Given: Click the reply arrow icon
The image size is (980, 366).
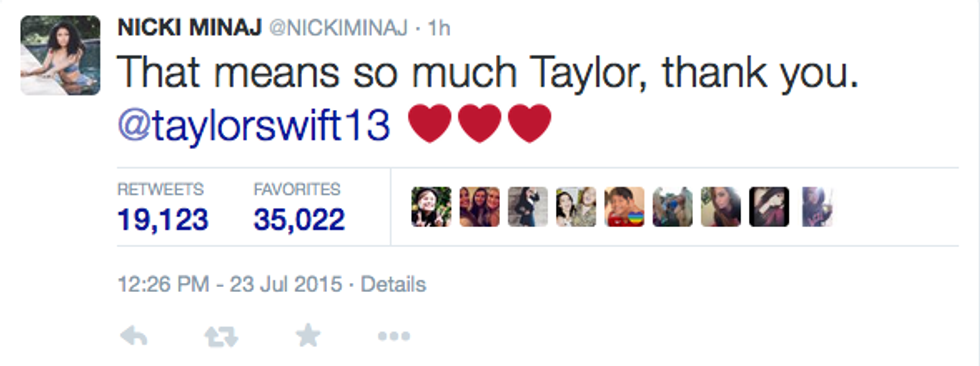Looking at the screenshot, I should pos(133,337).
